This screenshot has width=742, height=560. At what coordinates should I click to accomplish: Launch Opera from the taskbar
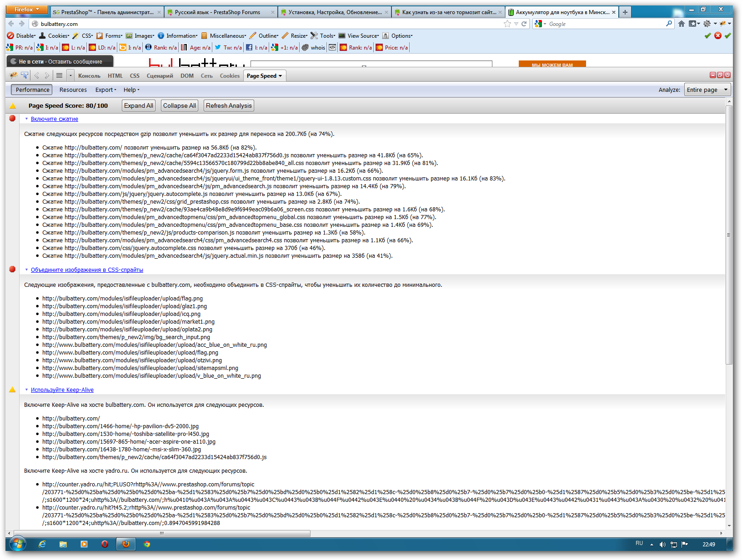click(105, 544)
